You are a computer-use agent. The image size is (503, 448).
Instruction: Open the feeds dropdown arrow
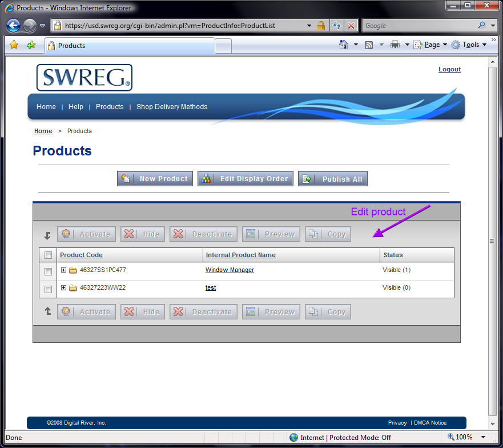[x=381, y=45]
